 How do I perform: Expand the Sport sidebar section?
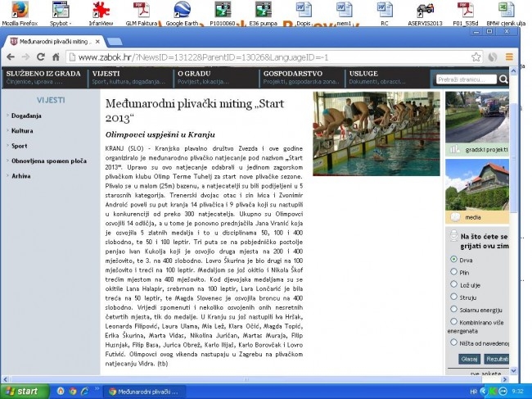pos(19,146)
